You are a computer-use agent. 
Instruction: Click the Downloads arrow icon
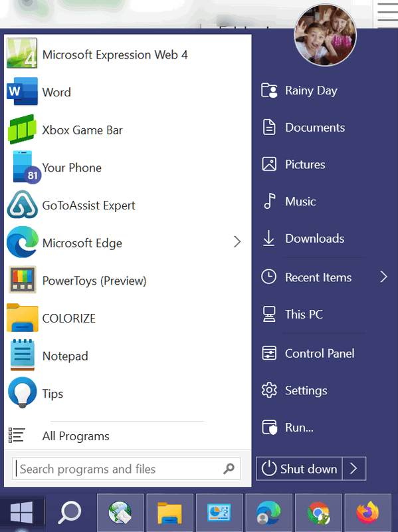point(269,238)
